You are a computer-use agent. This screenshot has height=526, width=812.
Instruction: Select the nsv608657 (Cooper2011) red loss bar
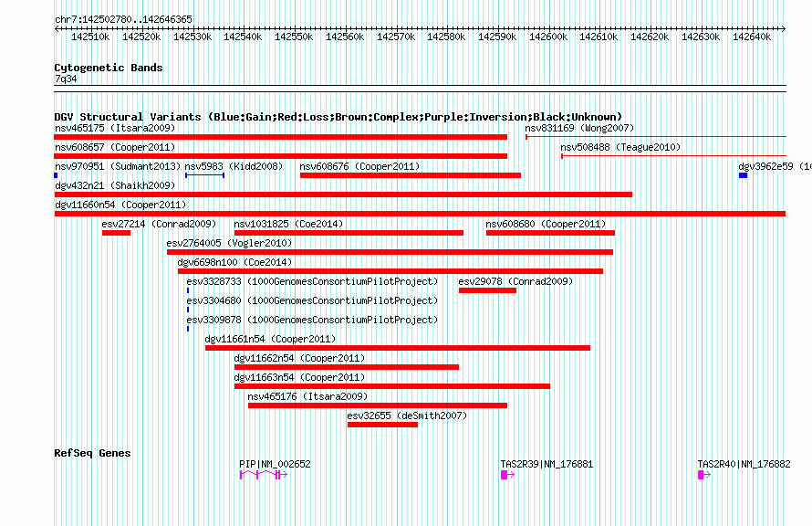coord(281,156)
